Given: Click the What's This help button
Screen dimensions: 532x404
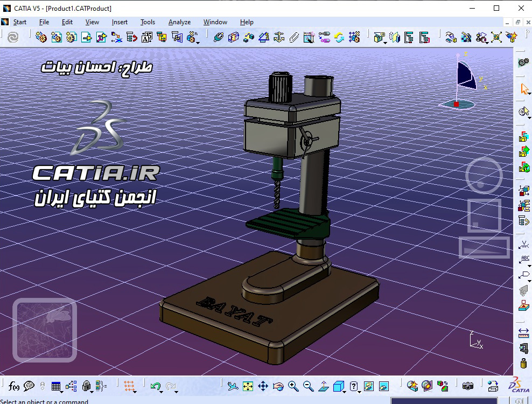Looking at the screenshot, I should pos(354,386).
